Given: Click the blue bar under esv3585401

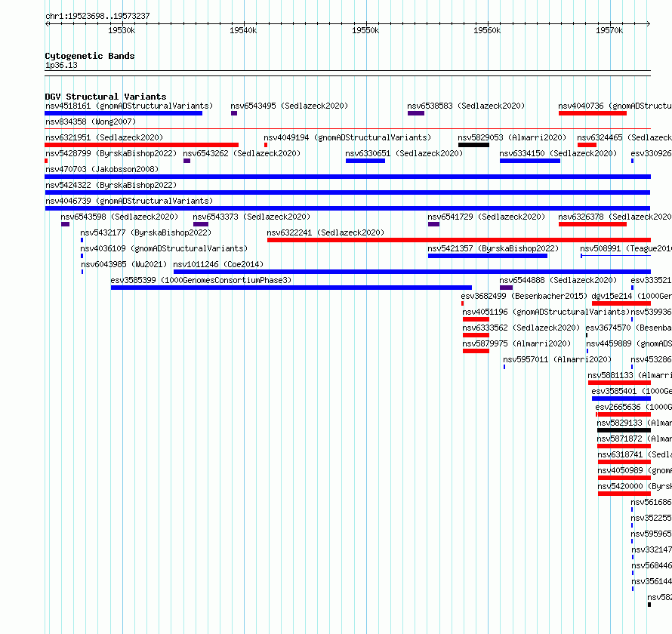Looking at the screenshot, I should click(621, 399).
